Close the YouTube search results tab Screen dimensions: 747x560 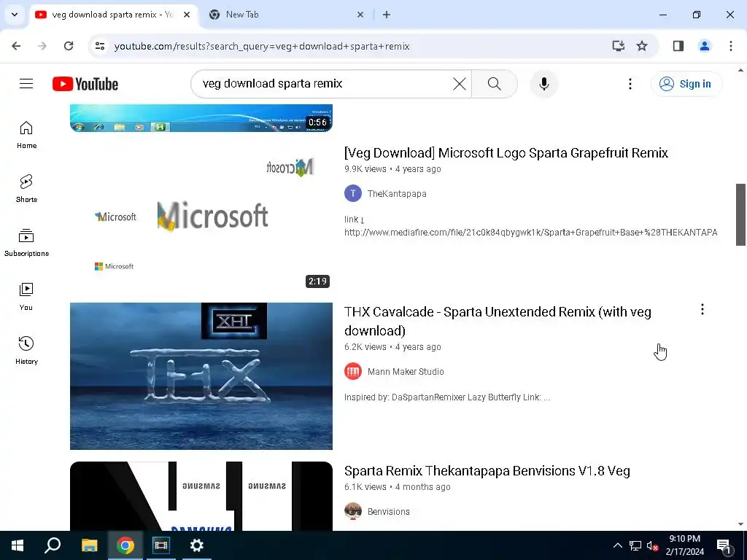187,15
